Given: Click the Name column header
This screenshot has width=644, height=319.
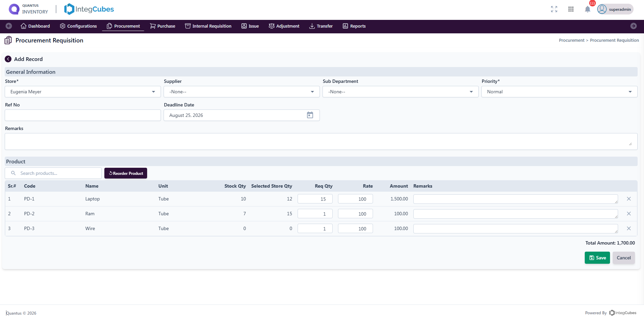Looking at the screenshot, I should [92, 186].
